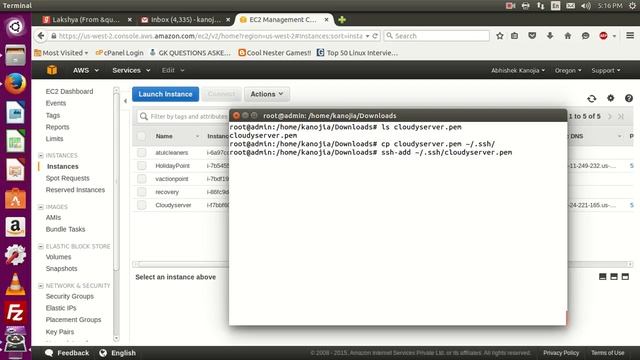640x360 pixels.
Task: Open Ubuntu Software Center dock icon
Action: point(15,198)
